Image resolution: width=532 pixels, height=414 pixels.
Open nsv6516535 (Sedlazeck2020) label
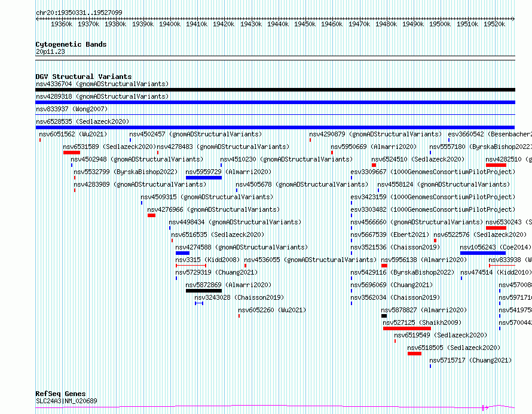click(218, 235)
